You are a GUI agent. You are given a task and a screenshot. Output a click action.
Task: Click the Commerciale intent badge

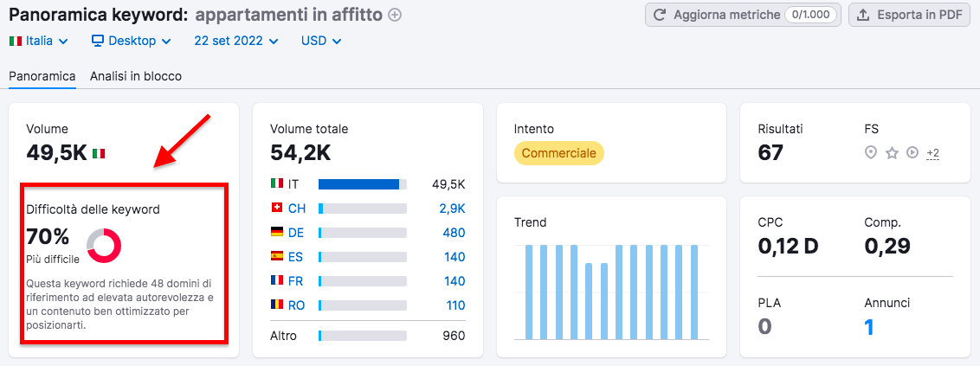pos(558,153)
